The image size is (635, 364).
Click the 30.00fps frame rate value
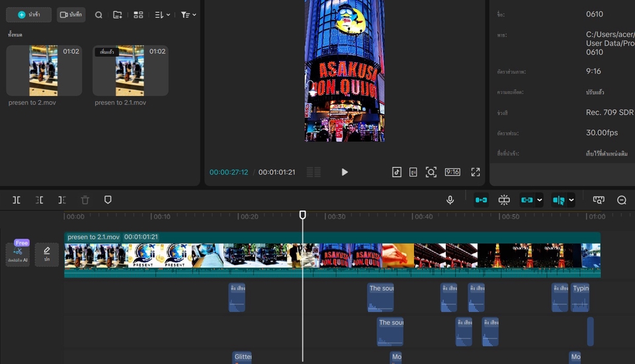(x=602, y=133)
